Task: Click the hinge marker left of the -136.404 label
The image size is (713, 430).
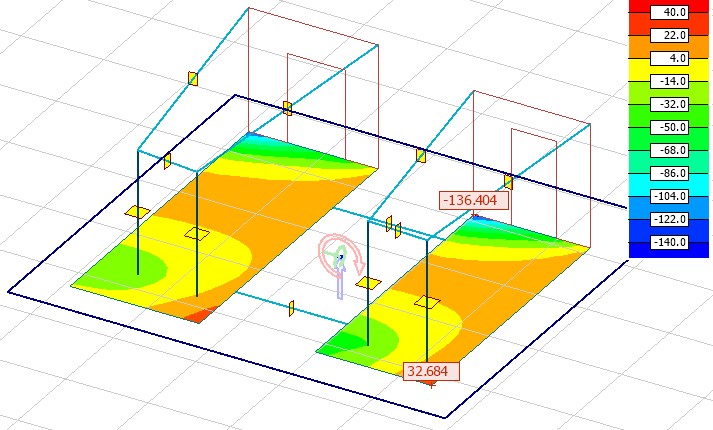Action: tap(421, 155)
